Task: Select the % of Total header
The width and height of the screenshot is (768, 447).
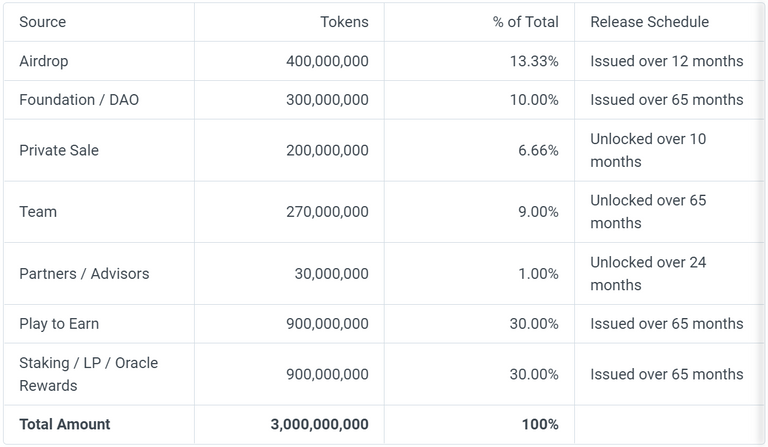Action: pos(526,22)
